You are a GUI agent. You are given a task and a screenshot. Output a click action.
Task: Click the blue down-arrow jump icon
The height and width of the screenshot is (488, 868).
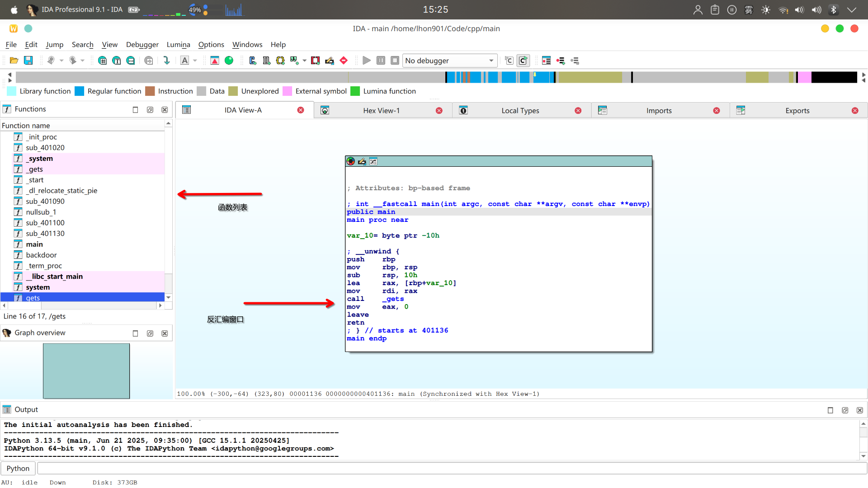166,61
